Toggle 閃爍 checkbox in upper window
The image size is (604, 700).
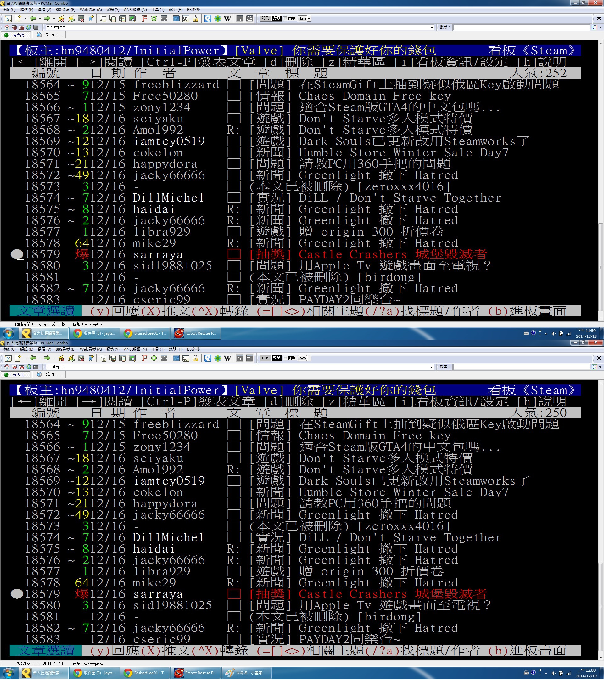(x=285, y=19)
